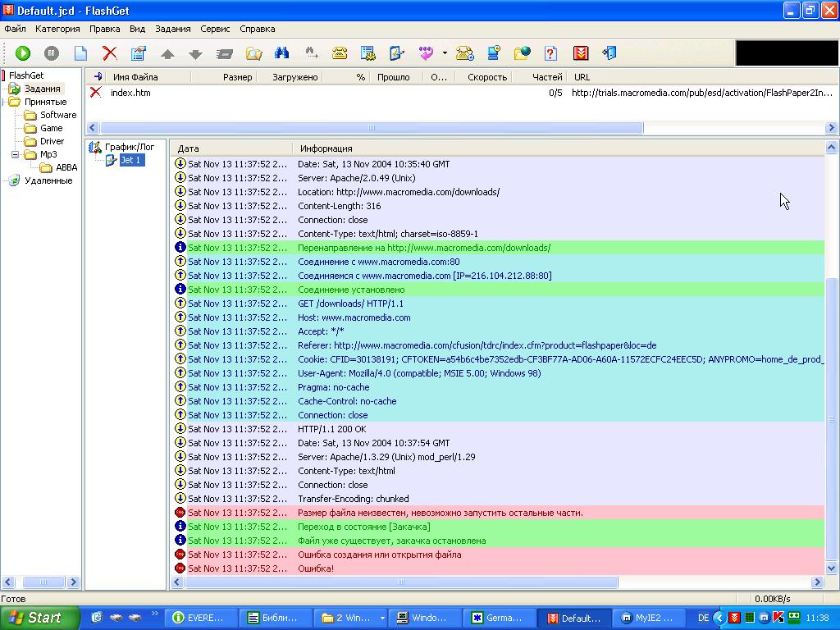
Task: Click the folder with globe icon
Action: click(x=523, y=53)
